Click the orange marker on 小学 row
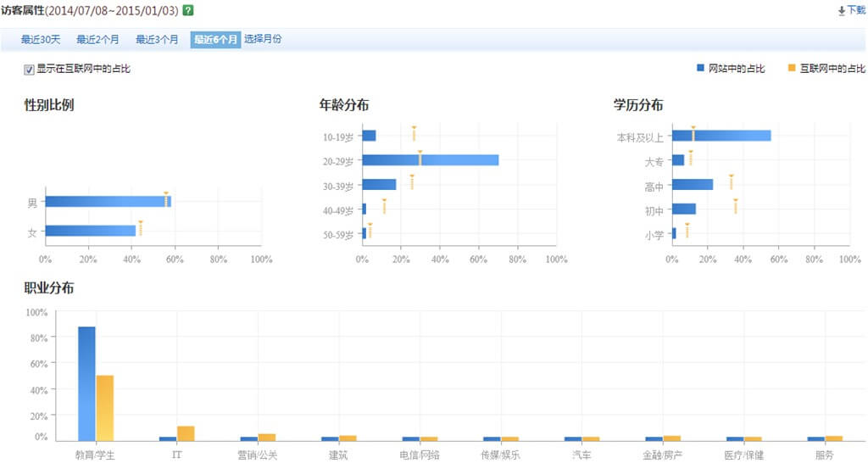 pyautogui.click(x=687, y=231)
